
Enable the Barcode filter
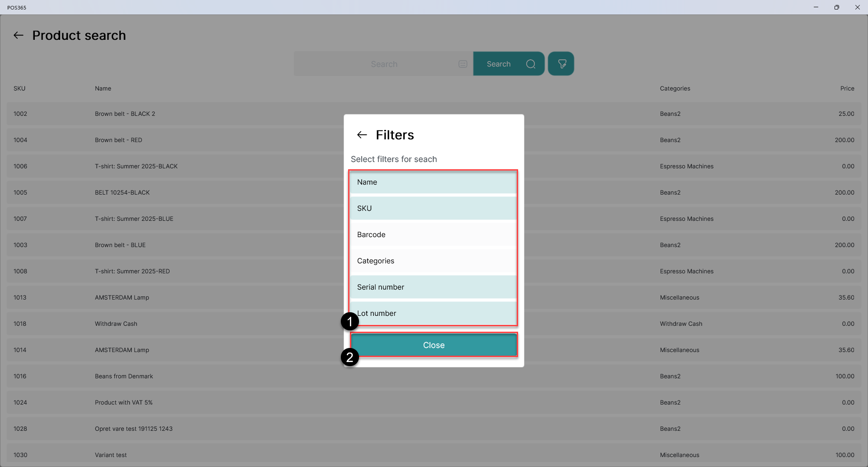(x=433, y=234)
